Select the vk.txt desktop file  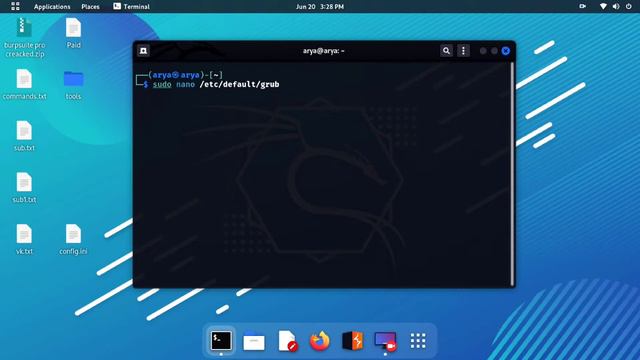24,240
